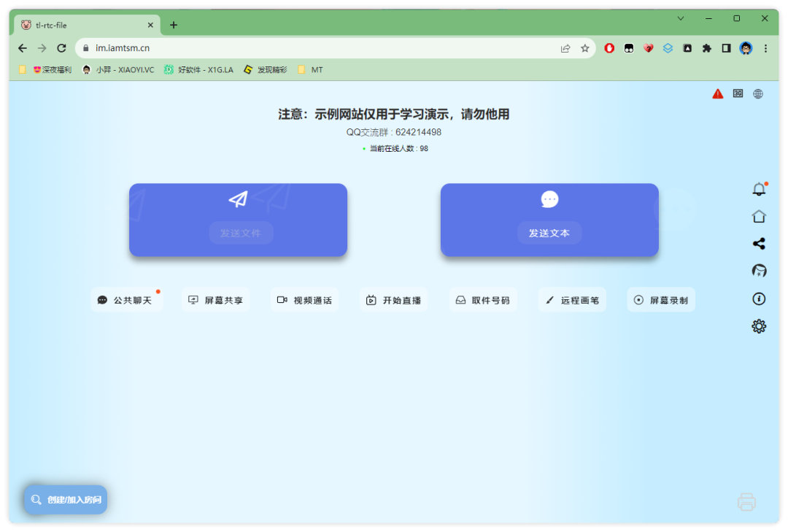The width and height of the screenshot is (788, 532).
Task: Start 屏幕录制 screen recording
Action: point(661,300)
